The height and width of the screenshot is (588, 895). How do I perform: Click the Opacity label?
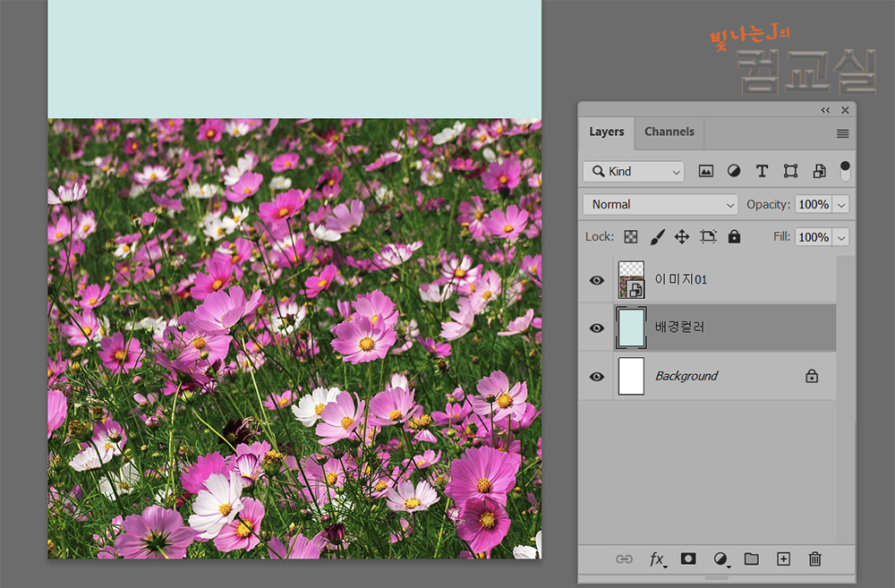tap(768, 204)
